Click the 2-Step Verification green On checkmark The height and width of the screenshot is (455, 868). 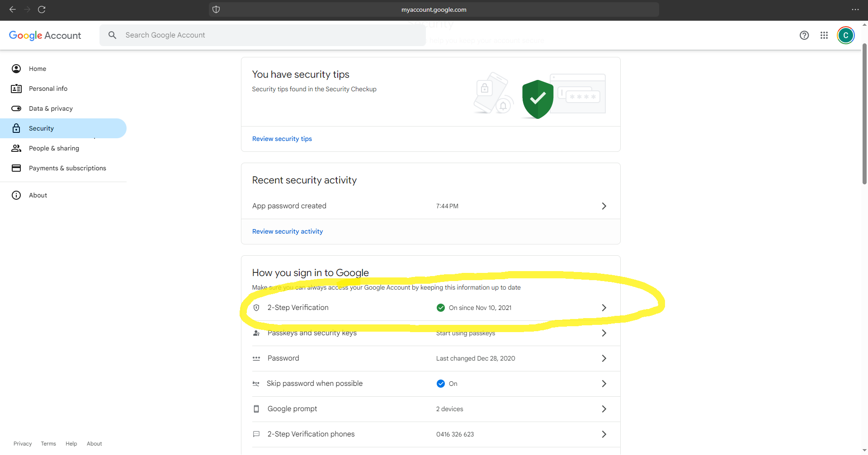[440, 308]
